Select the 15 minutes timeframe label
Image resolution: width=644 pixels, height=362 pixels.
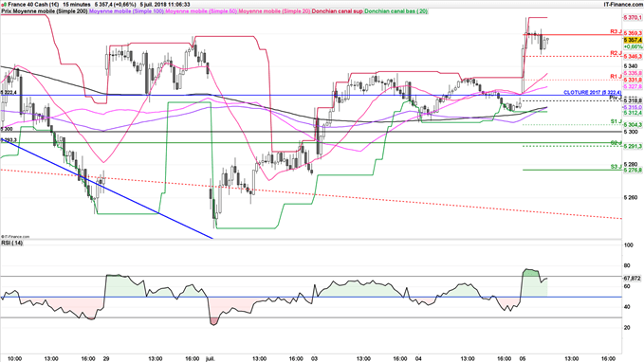point(77,5)
